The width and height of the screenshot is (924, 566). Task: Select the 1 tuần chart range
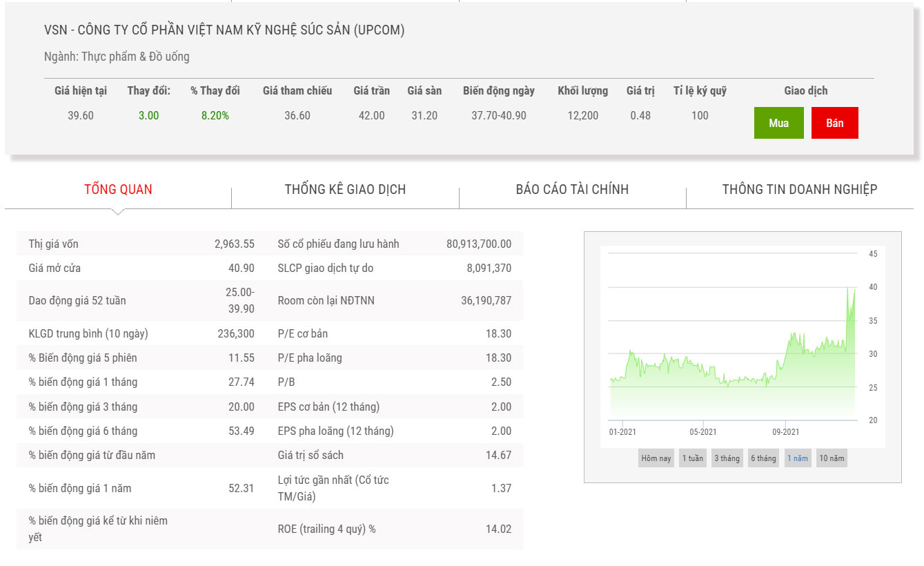tap(692, 458)
